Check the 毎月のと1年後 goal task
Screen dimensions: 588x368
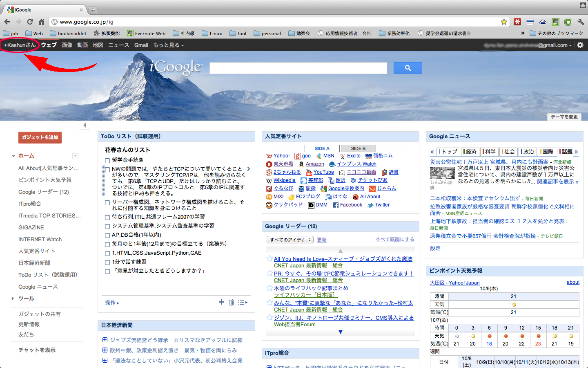point(107,245)
